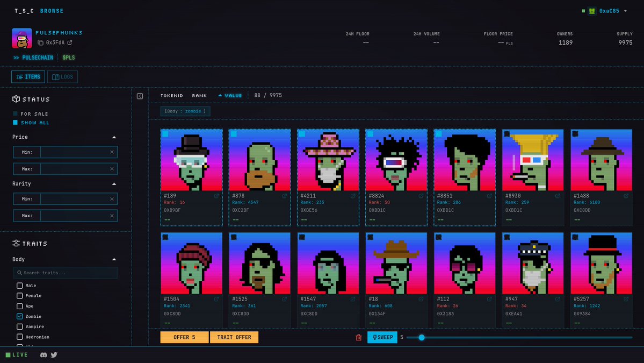644x363 pixels.
Task: Select the Show All status filter
Action: pos(15,123)
